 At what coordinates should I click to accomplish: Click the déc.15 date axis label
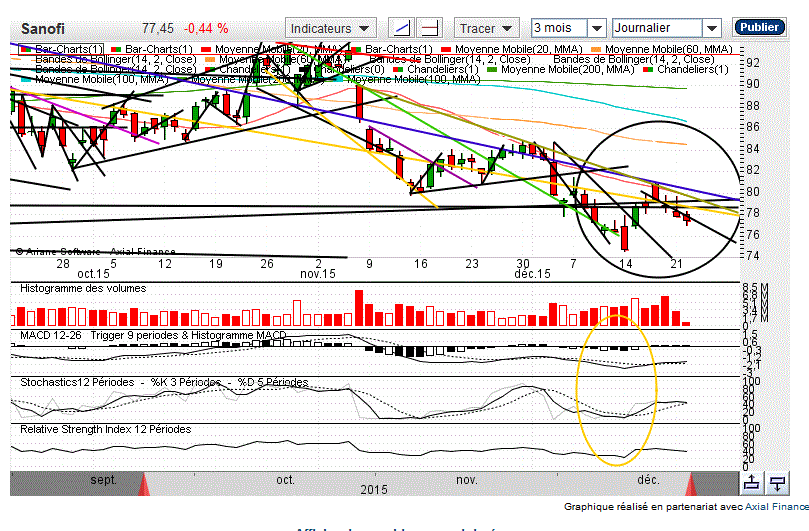point(532,274)
